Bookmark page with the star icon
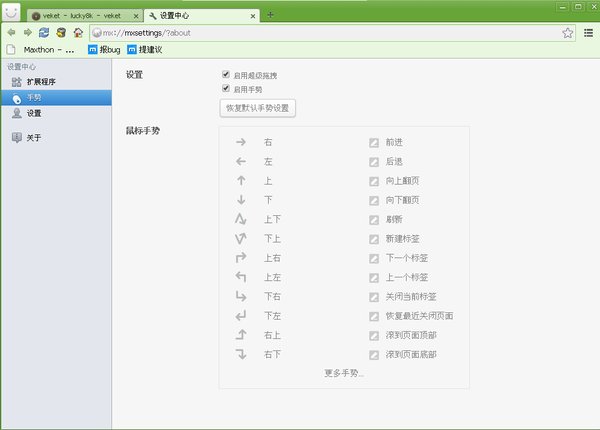 (x=567, y=33)
